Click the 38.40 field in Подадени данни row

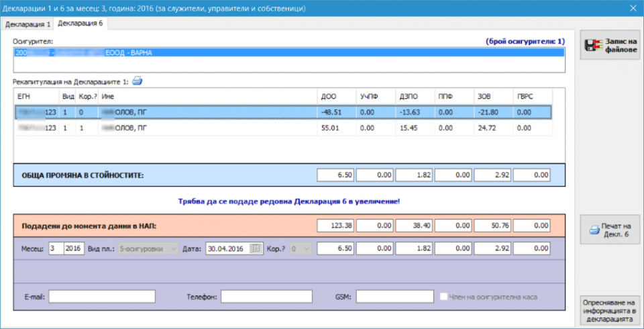[415, 226]
